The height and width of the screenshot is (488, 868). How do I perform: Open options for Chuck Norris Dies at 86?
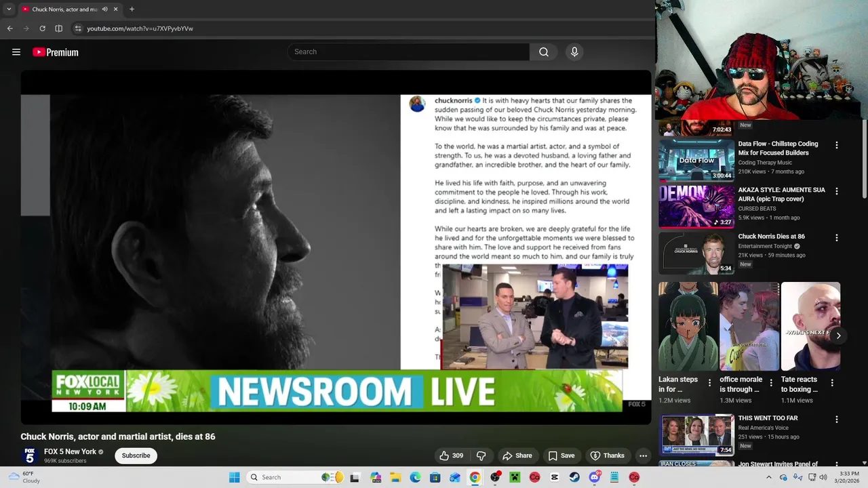pyautogui.click(x=837, y=238)
